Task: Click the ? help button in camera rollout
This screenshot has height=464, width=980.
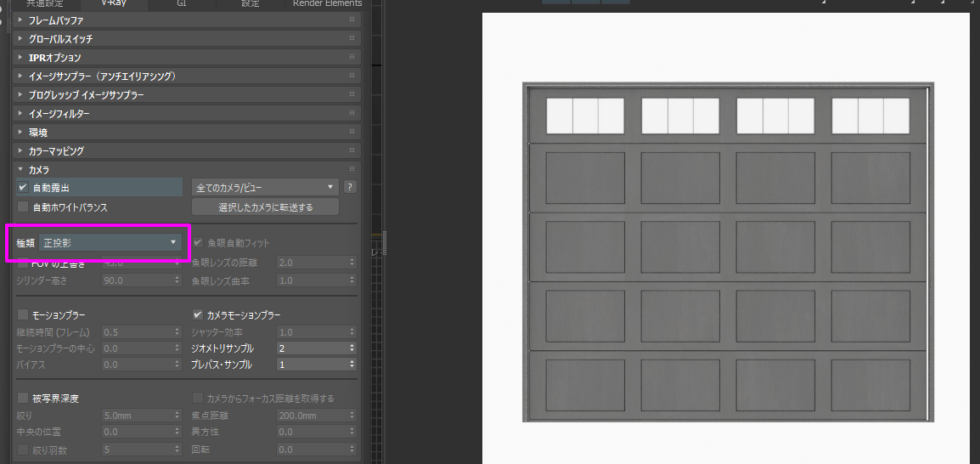Action: tap(350, 187)
